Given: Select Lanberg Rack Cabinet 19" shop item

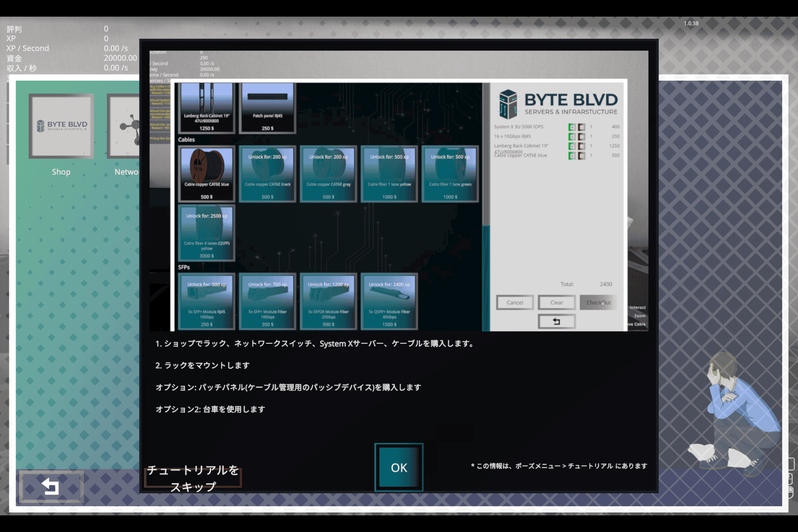Looking at the screenshot, I should click(x=207, y=108).
